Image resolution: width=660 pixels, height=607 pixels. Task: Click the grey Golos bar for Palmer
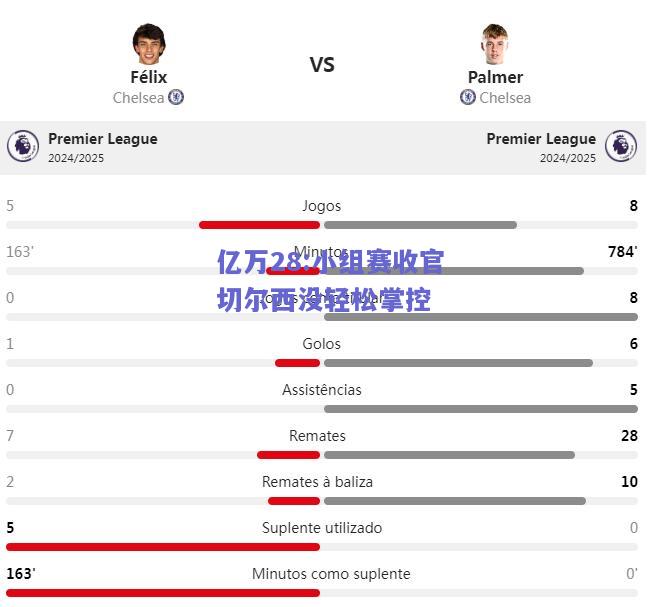click(458, 363)
